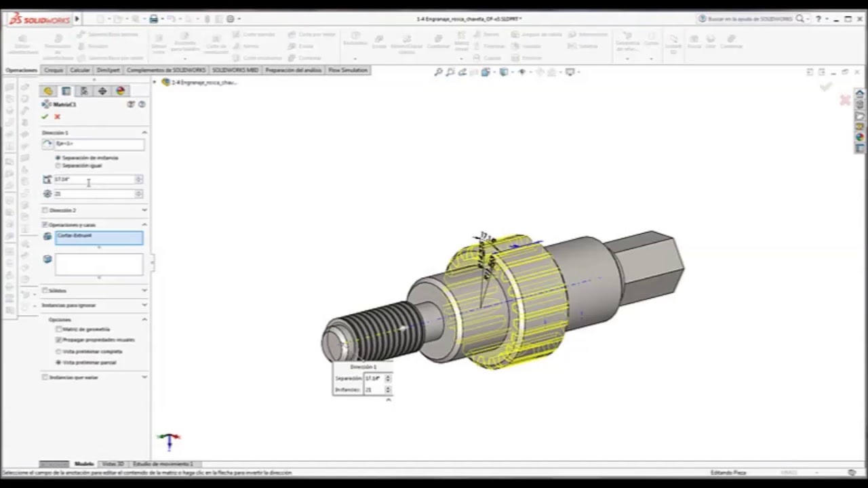
Task: Click the options gear in quick access toolbar
Action: coord(231,19)
